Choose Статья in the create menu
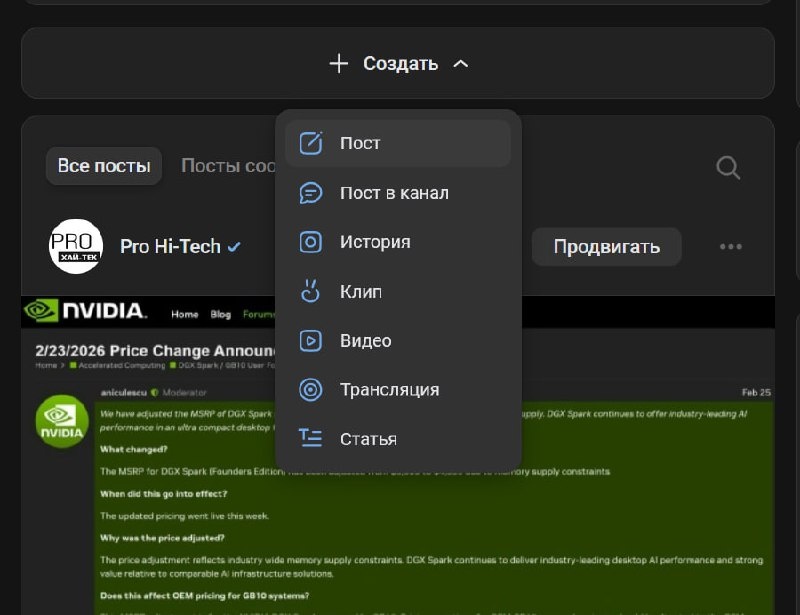This screenshot has height=615, width=800. pyautogui.click(x=398, y=439)
